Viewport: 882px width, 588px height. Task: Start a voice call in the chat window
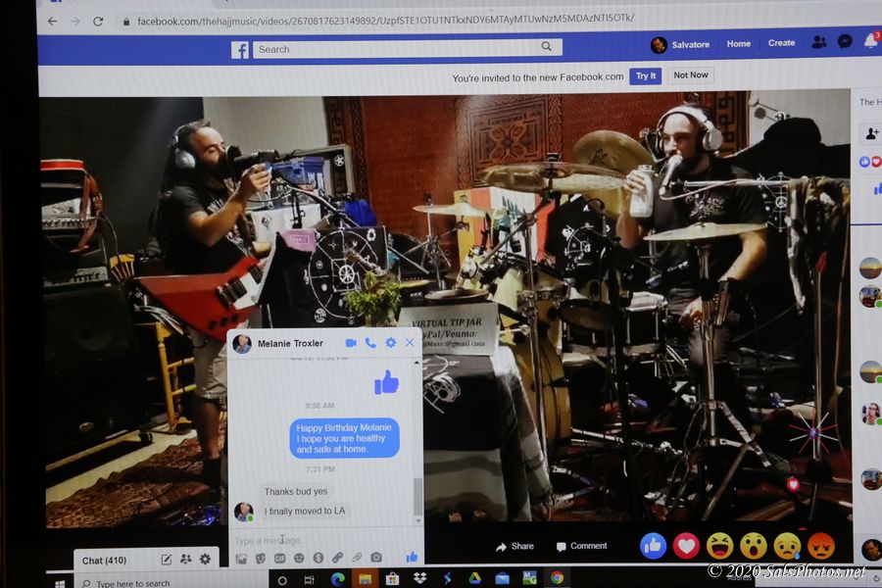coord(370,343)
